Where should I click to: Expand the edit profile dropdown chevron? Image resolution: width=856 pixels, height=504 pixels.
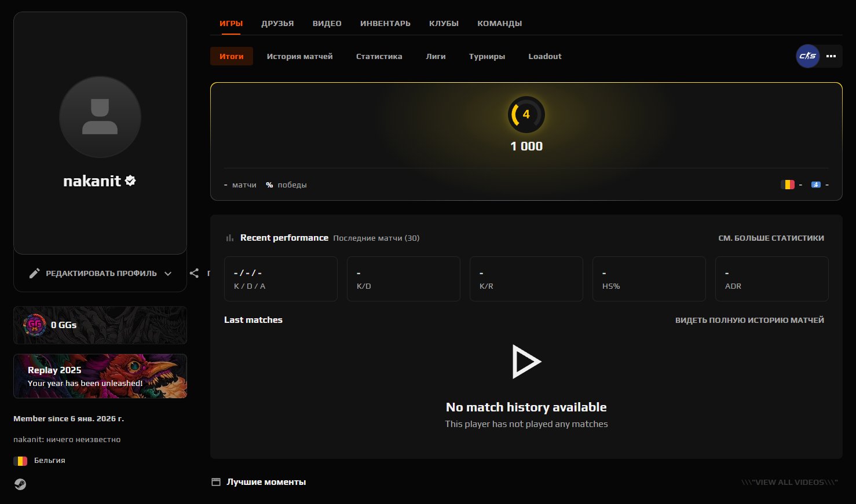[168, 274]
